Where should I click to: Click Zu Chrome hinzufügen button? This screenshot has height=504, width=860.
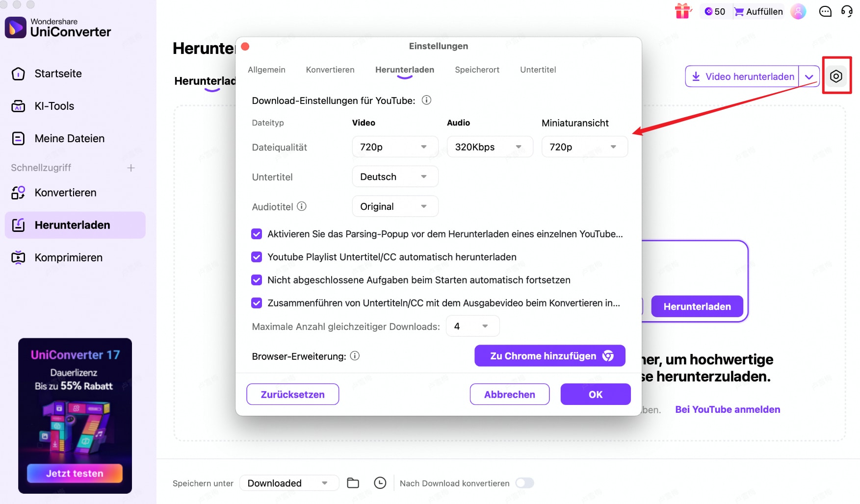549,356
